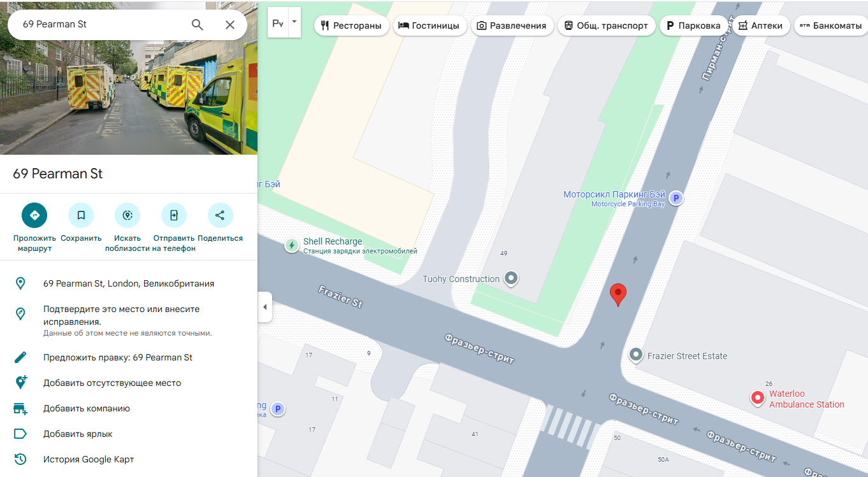Select the Общ. транспорт filter chip
Image resolution: width=868 pixels, height=477 pixels.
coord(606,25)
